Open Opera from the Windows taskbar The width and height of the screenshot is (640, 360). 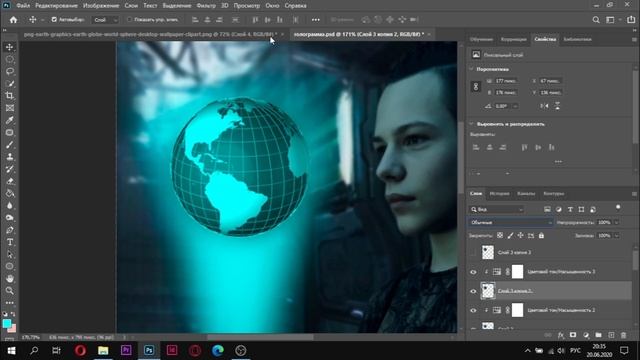[x=80, y=351]
